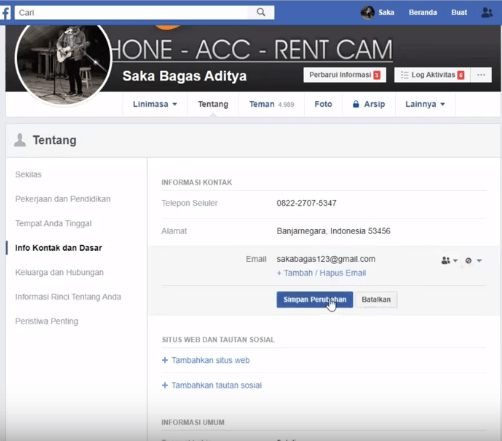
Task: Click the Perbarui Informasi button
Action: pyautogui.click(x=345, y=75)
